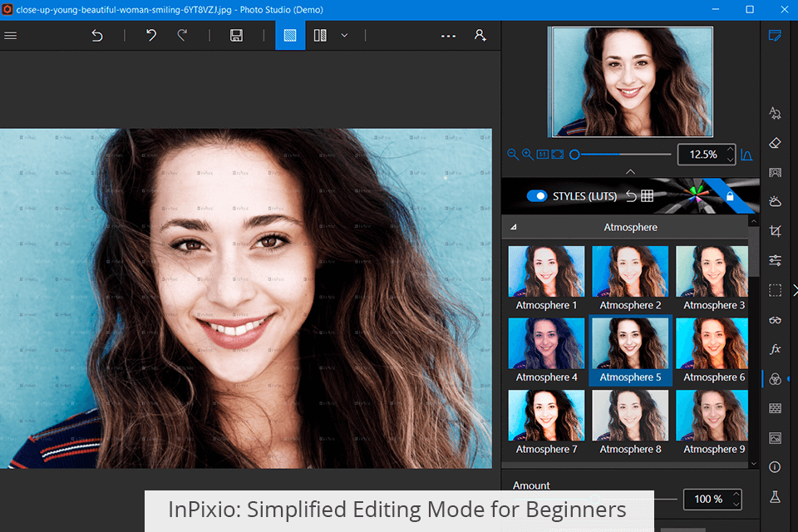Click the save floppy disk icon
Screen dimensions: 798x532
[236, 36]
